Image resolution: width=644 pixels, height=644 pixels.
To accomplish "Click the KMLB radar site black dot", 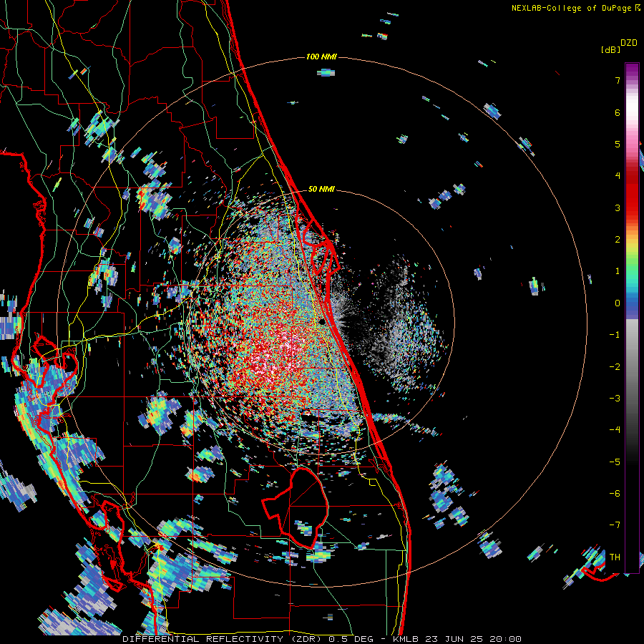I will [322, 321].
